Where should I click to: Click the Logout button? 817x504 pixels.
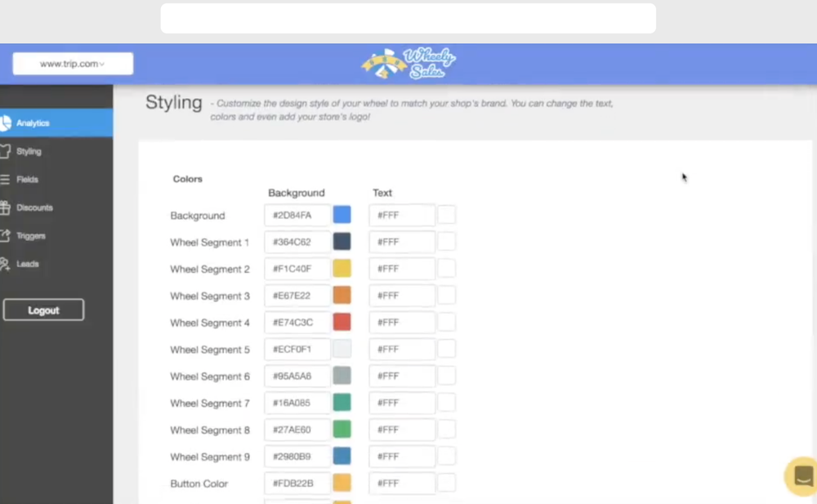tap(43, 310)
